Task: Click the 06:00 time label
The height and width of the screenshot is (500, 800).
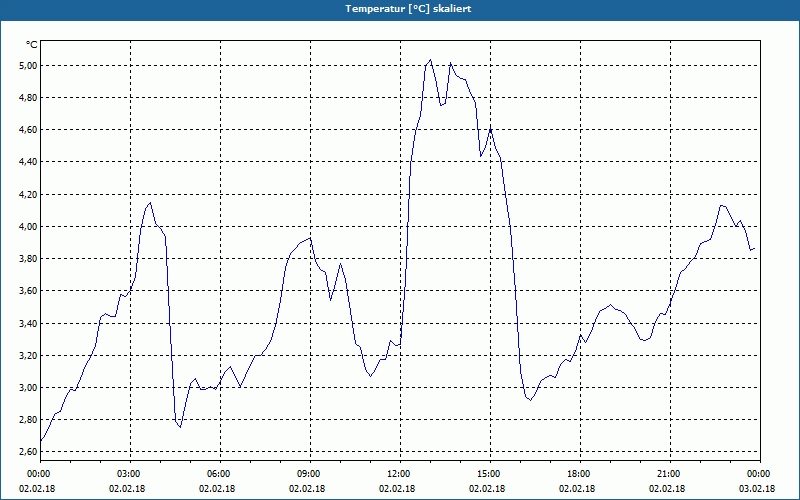Action: [220, 474]
